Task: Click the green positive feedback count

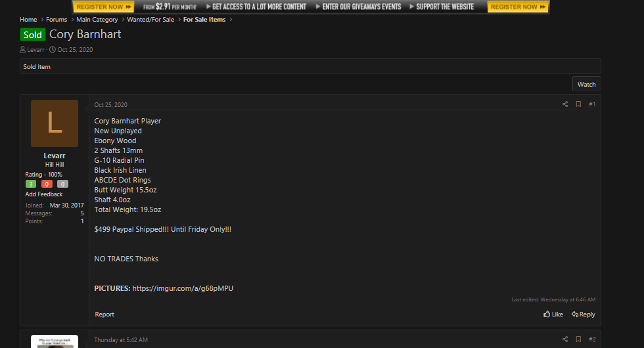Action: click(31, 184)
